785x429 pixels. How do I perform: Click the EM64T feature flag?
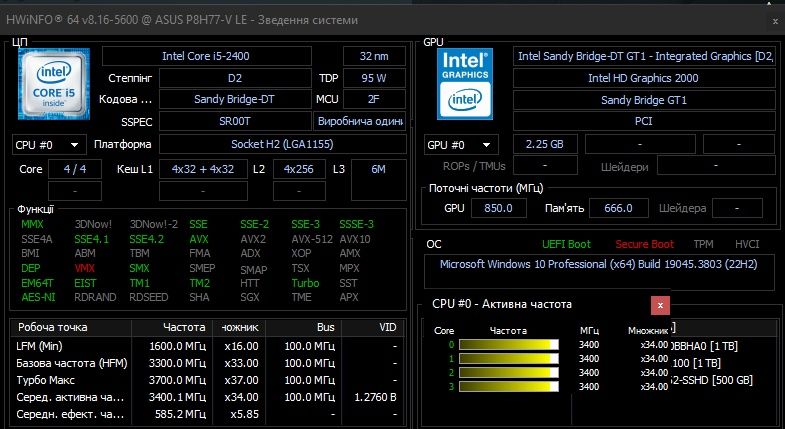(37, 283)
